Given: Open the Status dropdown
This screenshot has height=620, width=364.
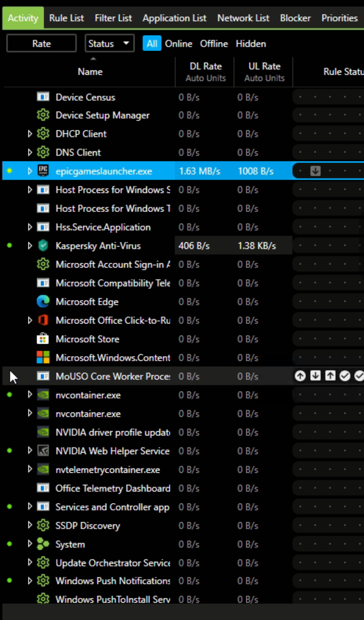Looking at the screenshot, I should pos(109,43).
